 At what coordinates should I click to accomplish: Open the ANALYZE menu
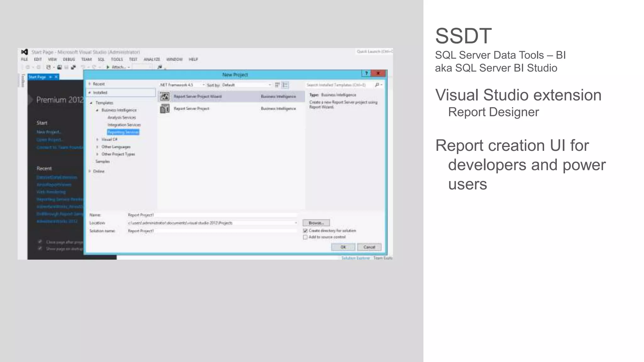coord(152,59)
